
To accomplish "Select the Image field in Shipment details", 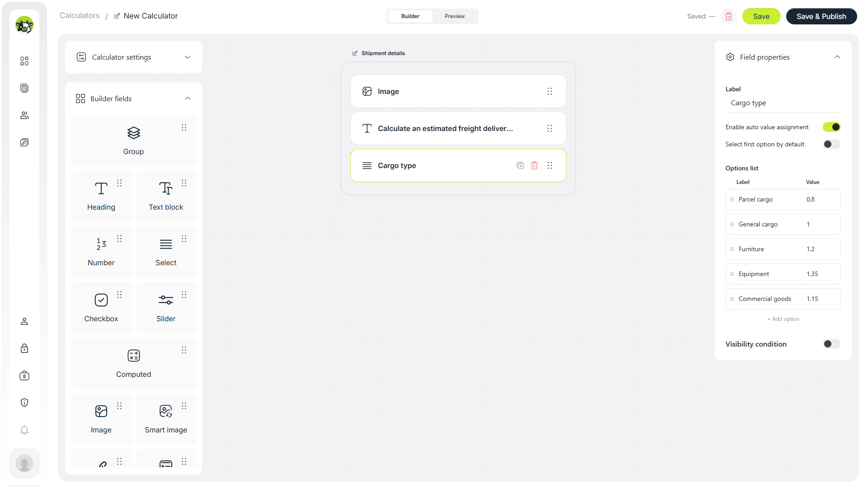I will pyautogui.click(x=458, y=91).
